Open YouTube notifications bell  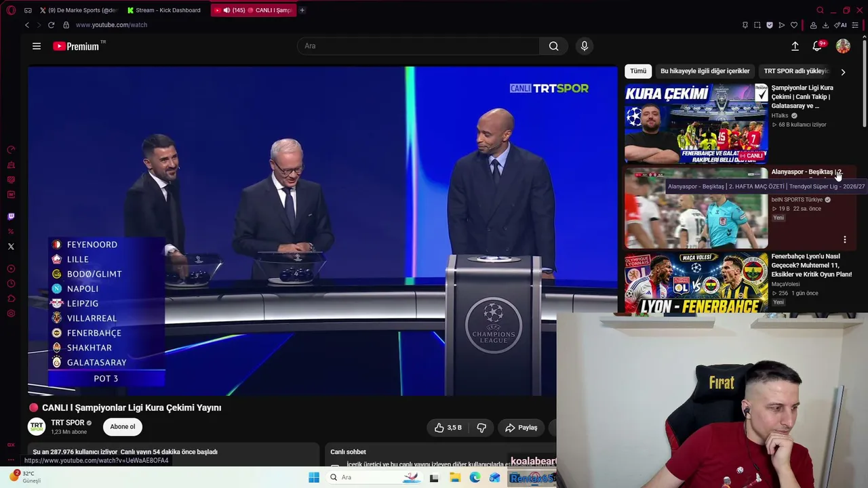pos(818,46)
